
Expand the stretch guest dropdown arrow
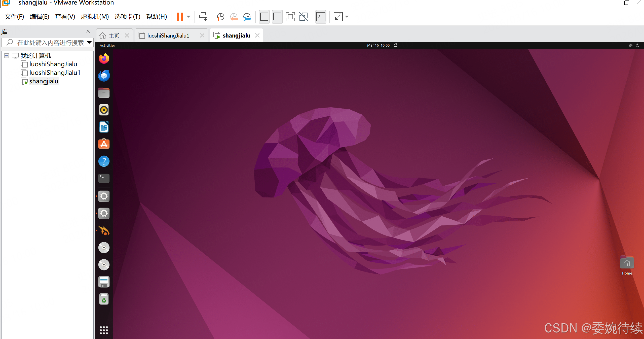coord(347,17)
